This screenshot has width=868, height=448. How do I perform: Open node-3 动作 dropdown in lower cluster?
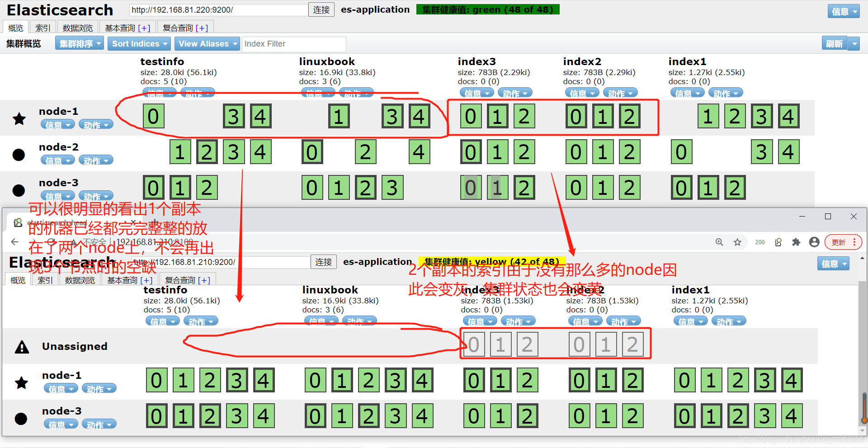pos(99,424)
